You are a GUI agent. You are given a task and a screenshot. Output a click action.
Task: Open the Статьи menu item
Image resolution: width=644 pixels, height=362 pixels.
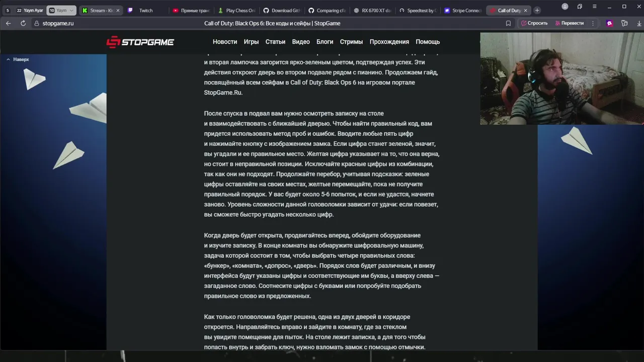coord(275,42)
